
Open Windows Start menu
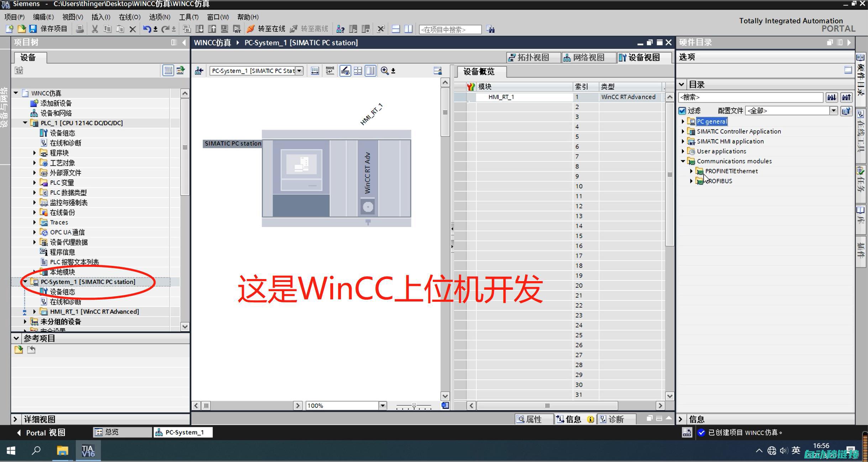tap(11, 451)
